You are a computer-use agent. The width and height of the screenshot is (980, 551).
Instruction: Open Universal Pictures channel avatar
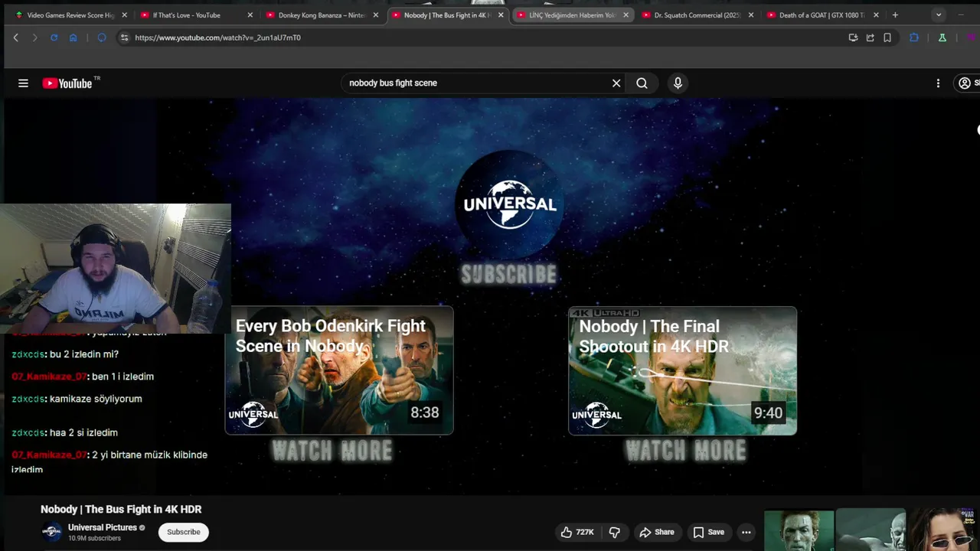click(x=52, y=532)
